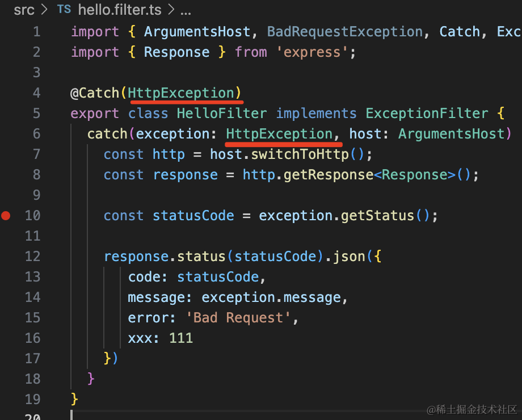Image resolution: width=522 pixels, height=420 pixels.
Task: Expand the breadcrumb ellipsis after hello.filter.ts
Action: 186,10
